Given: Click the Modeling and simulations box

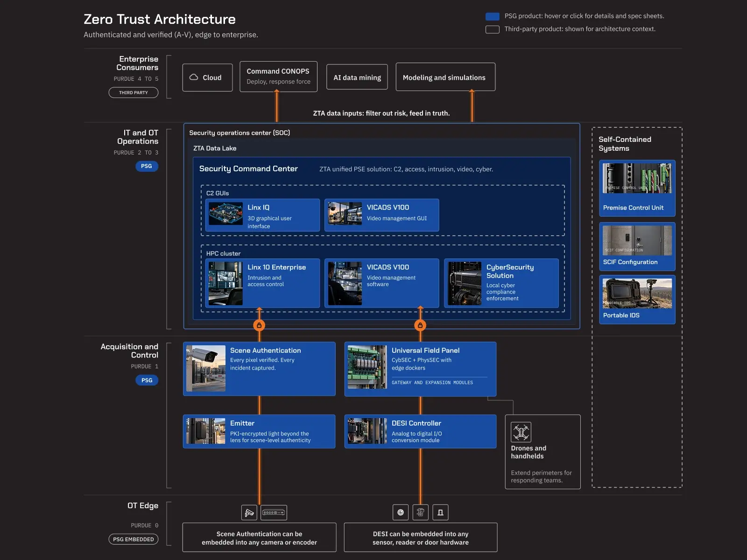Looking at the screenshot, I should [x=445, y=77].
